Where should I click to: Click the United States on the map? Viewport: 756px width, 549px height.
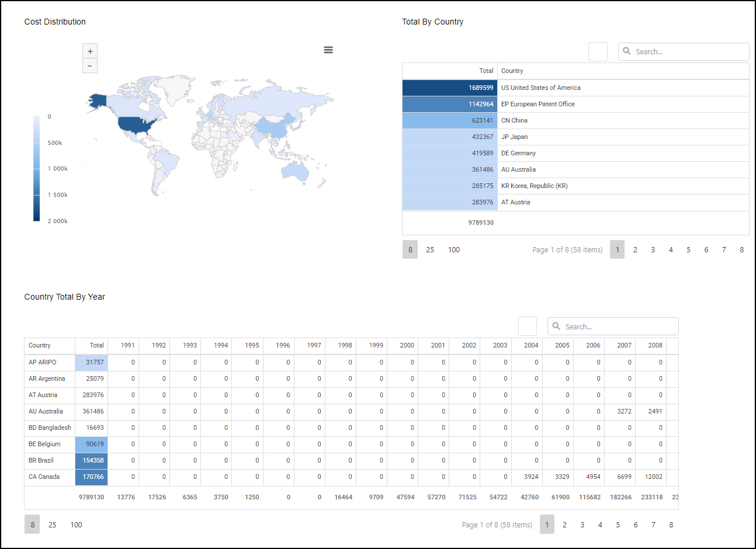coord(136,124)
